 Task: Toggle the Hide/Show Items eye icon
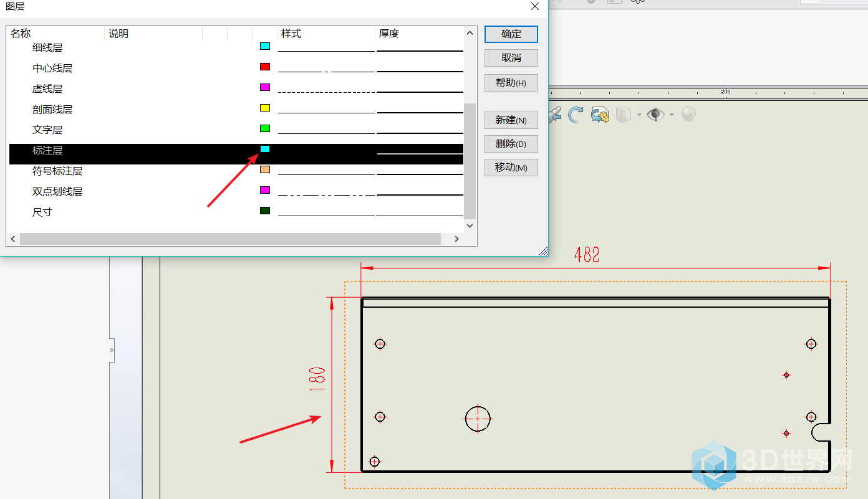pos(655,115)
